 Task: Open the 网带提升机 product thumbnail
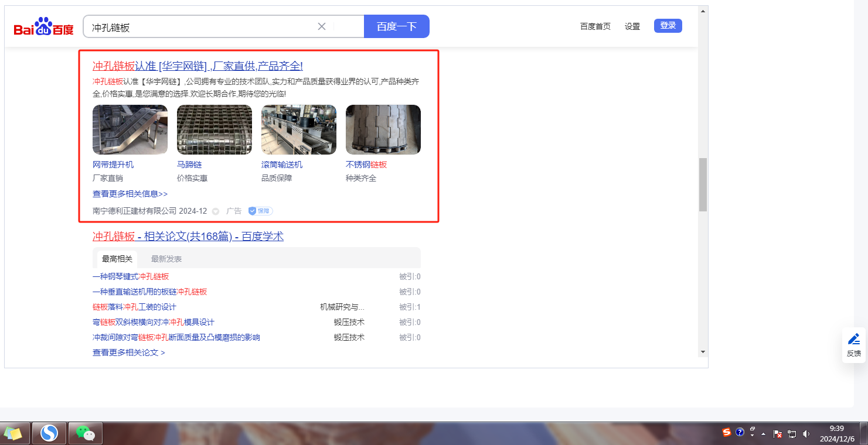pos(130,129)
